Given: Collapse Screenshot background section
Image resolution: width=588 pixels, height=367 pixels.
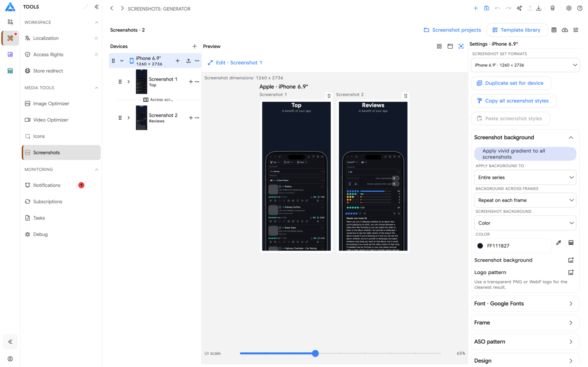Looking at the screenshot, I should tap(571, 138).
